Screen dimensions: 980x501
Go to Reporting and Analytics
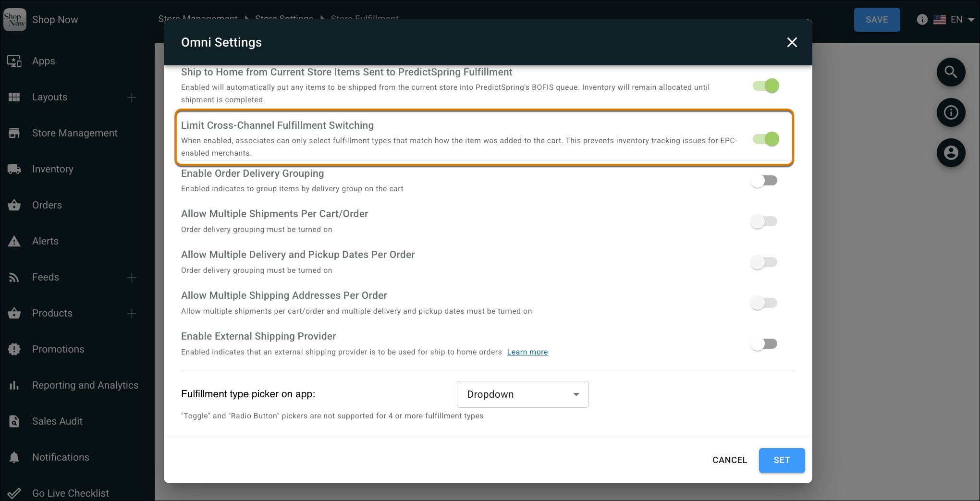[x=85, y=385]
